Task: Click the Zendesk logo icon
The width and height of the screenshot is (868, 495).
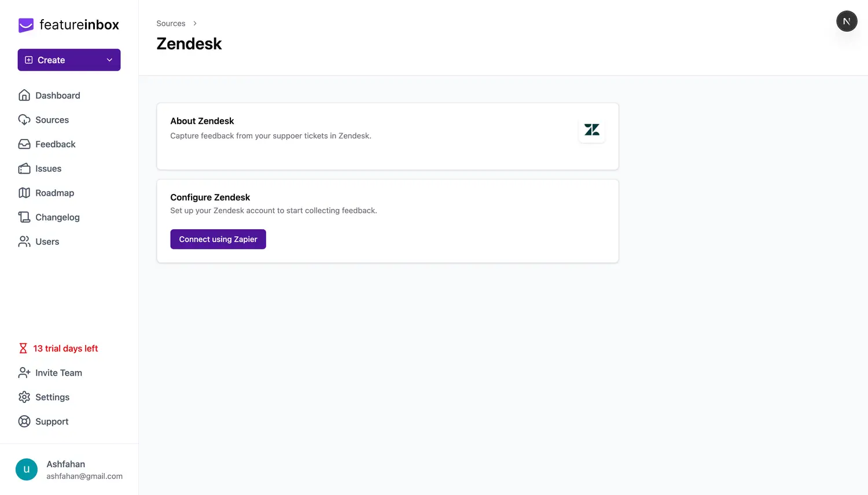Action: click(591, 130)
